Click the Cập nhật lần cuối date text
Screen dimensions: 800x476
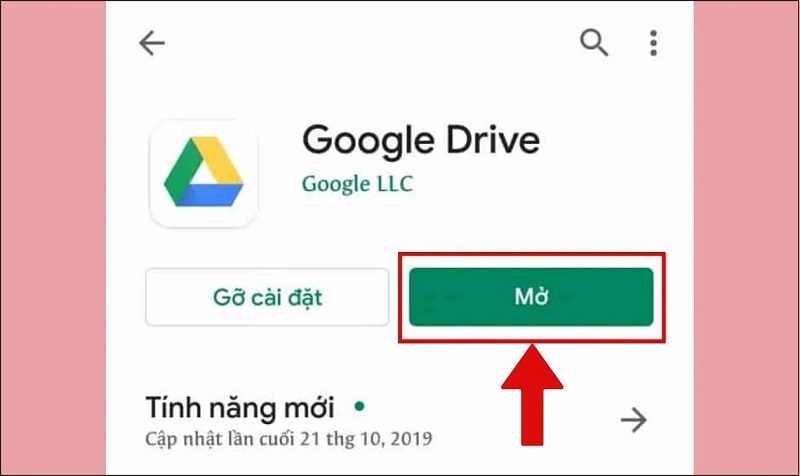click(289, 439)
